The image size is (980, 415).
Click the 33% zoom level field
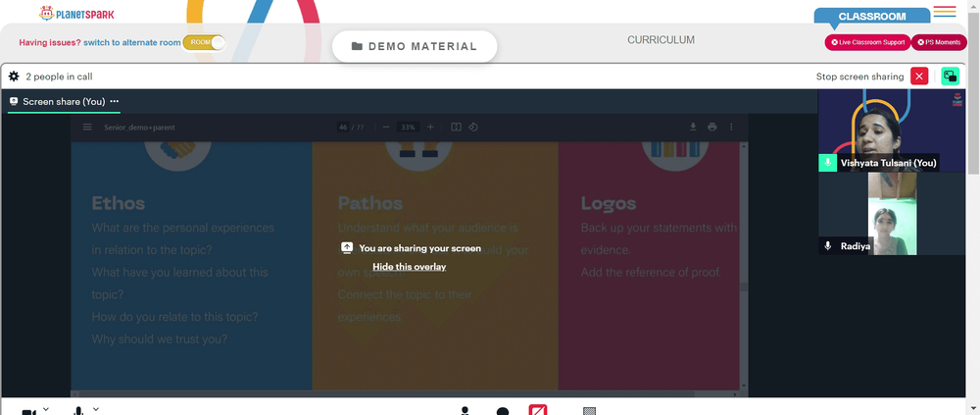click(408, 128)
